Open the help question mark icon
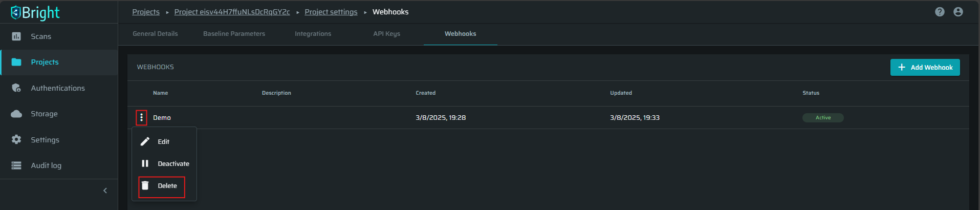 [940, 12]
